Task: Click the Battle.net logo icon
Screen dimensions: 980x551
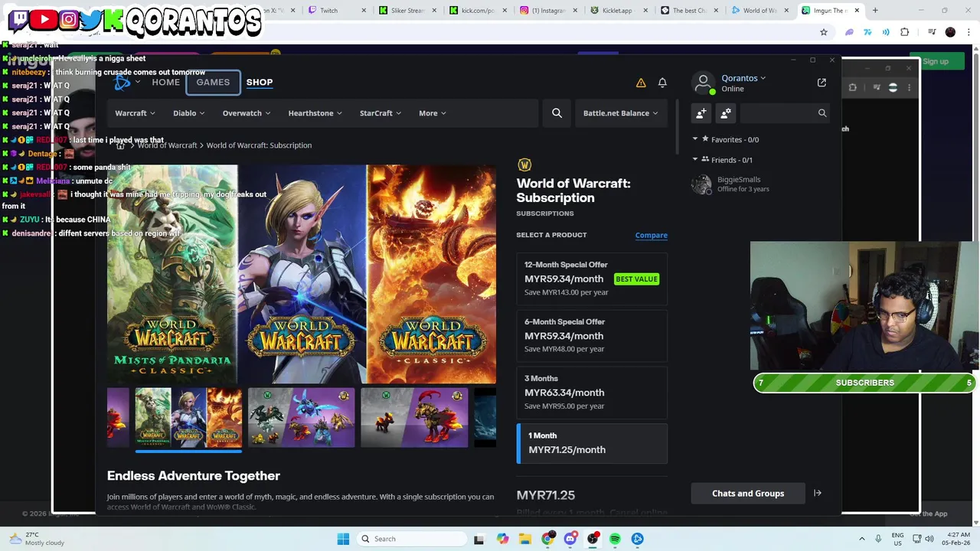Action: [122, 82]
